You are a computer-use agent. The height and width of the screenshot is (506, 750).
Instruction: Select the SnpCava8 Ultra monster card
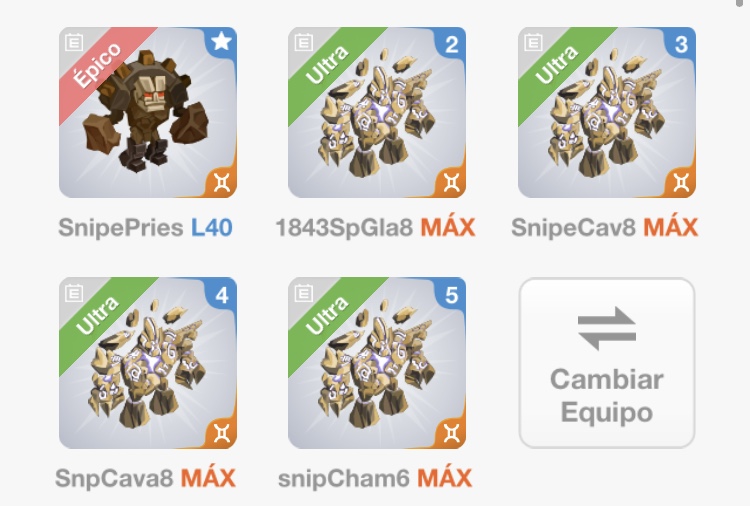click(x=148, y=363)
